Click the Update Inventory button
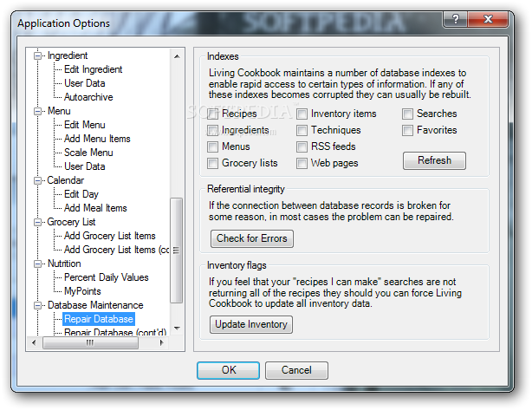This screenshot has height=410, width=532. pos(251,324)
